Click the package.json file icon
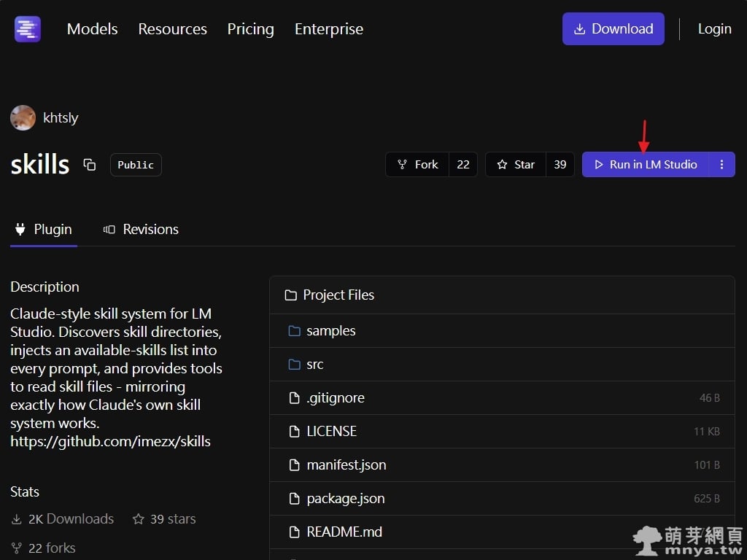747x560 pixels. 295,499
